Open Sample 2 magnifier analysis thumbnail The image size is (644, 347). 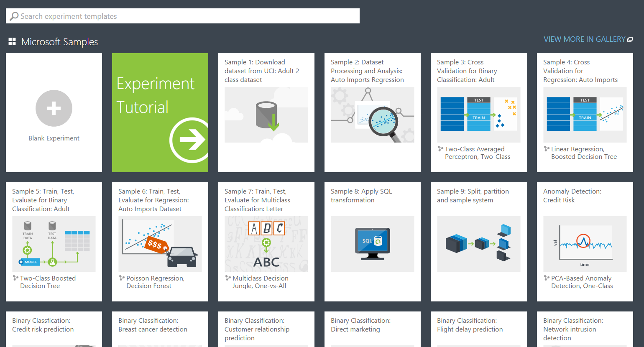click(373, 115)
